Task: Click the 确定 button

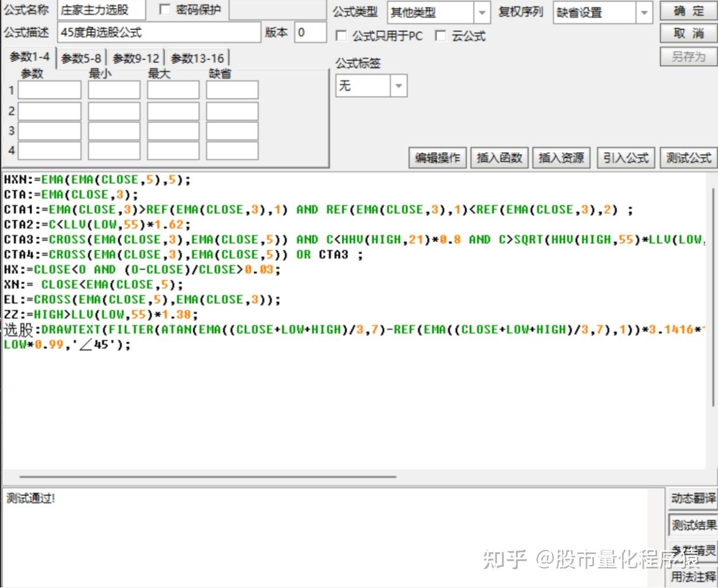Action: click(689, 11)
